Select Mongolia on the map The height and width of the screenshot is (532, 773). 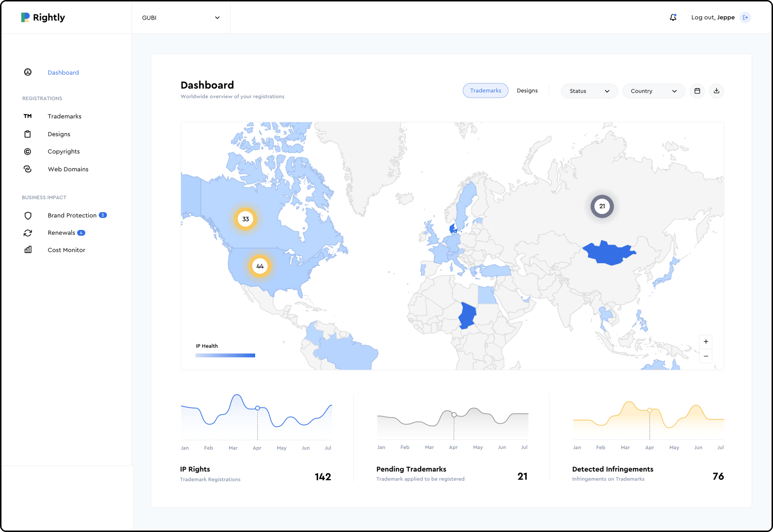(x=609, y=253)
